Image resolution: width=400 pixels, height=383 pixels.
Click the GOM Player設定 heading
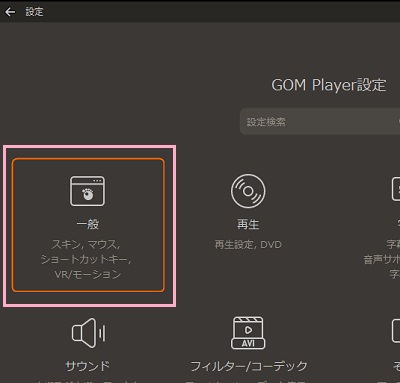tap(329, 85)
